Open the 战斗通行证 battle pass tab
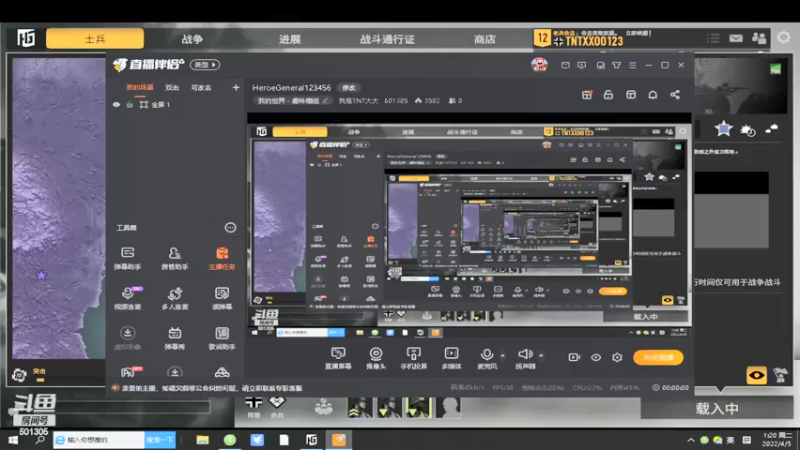 click(x=387, y=39)
